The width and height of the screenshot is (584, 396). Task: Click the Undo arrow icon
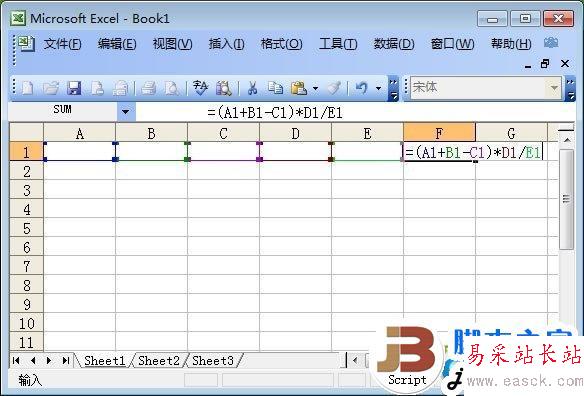point(361,88)
